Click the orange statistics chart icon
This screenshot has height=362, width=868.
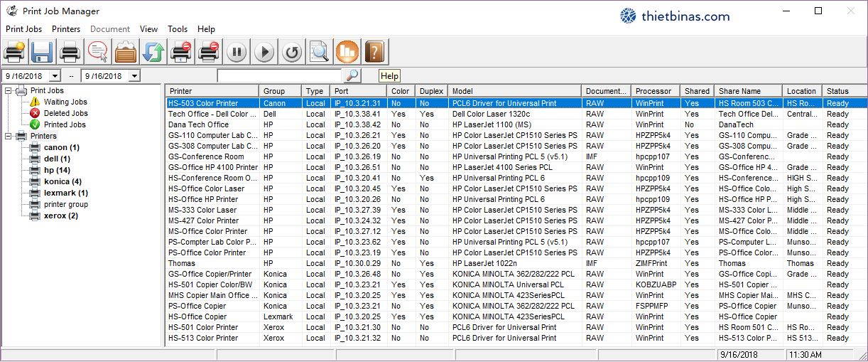tap(347, 52)
